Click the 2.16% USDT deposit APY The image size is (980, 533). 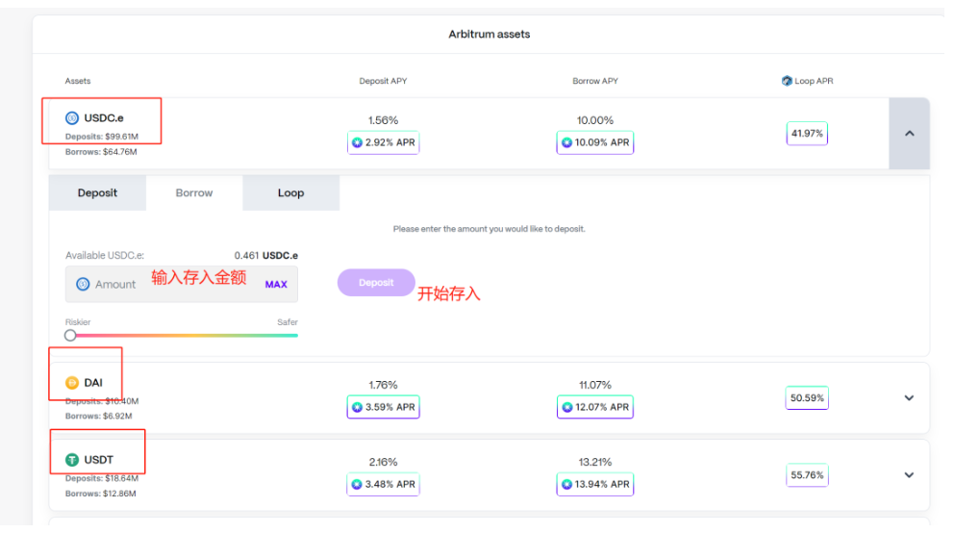point(383,462)
